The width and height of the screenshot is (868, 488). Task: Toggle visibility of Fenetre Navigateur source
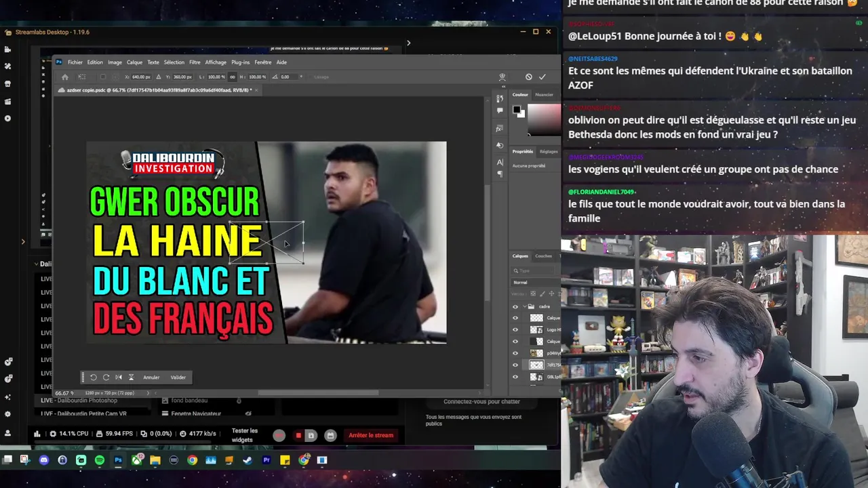click(248, 413)
